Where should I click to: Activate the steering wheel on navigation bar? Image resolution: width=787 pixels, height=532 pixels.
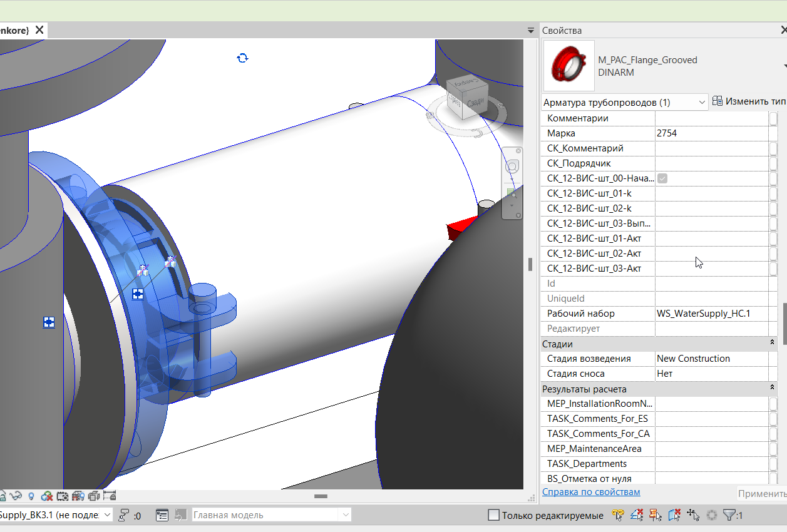[512, 166]
